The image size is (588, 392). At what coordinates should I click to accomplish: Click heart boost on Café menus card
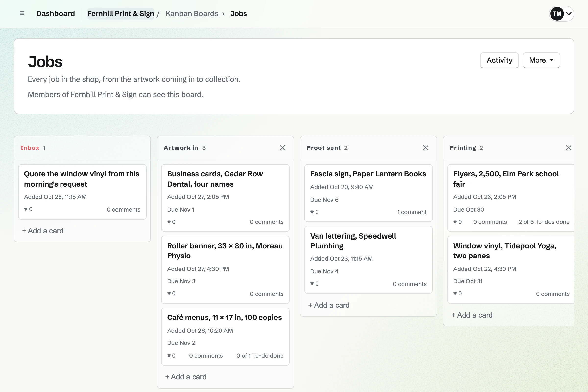(x=171, y=355)
